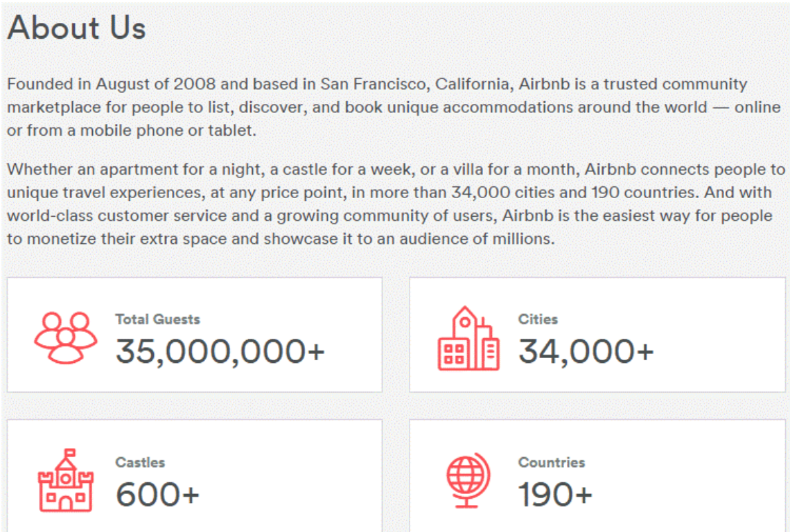790x532 pixels.
Task: Click the globe icon for Countries
Action: (468, 481)
